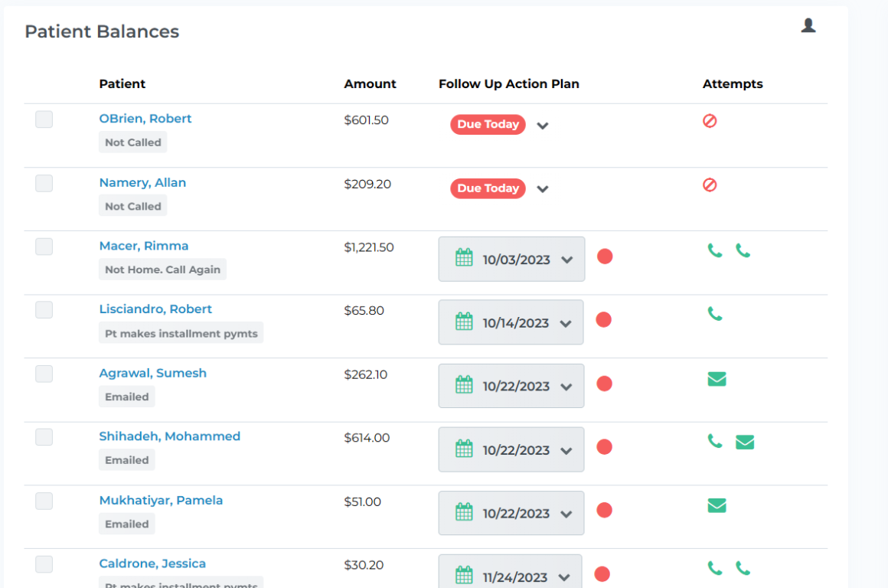Open patient link Caldrone, Jessica
This screenshot has height=588, width=888.
152,563
